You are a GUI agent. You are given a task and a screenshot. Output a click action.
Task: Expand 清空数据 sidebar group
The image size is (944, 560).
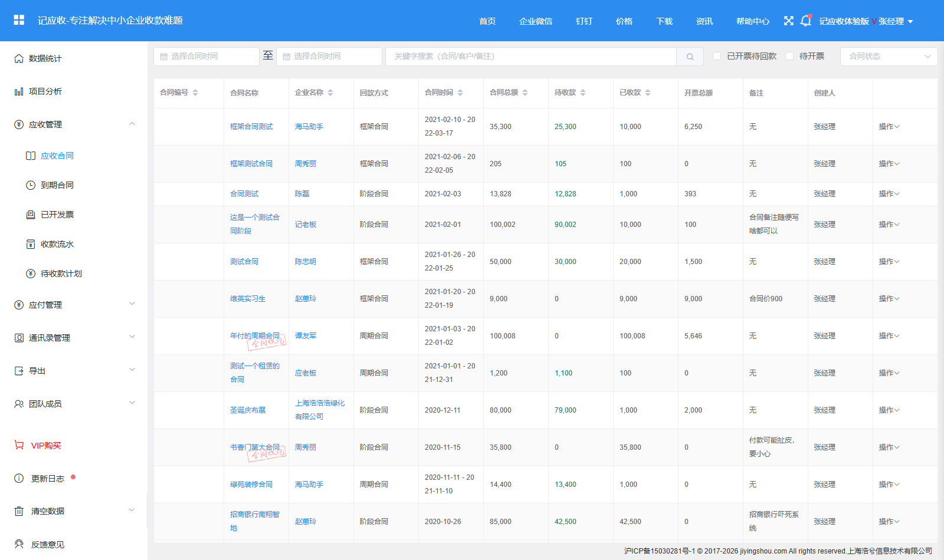pyautogui.click(x=74, y=511)
